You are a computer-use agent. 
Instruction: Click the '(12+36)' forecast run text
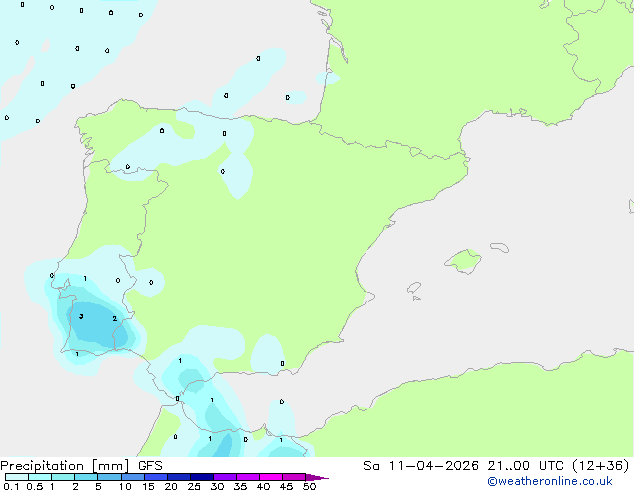(x=601, y=466)
